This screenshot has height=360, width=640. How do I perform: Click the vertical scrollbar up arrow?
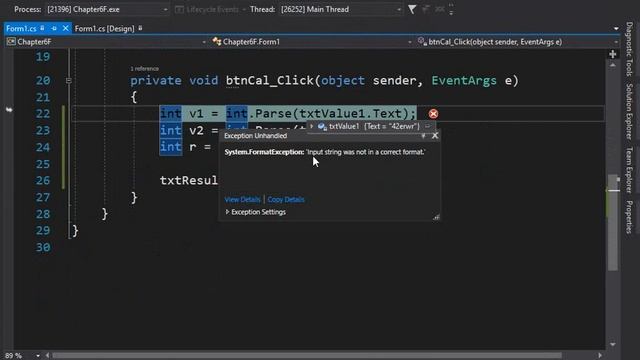point(613,65)
